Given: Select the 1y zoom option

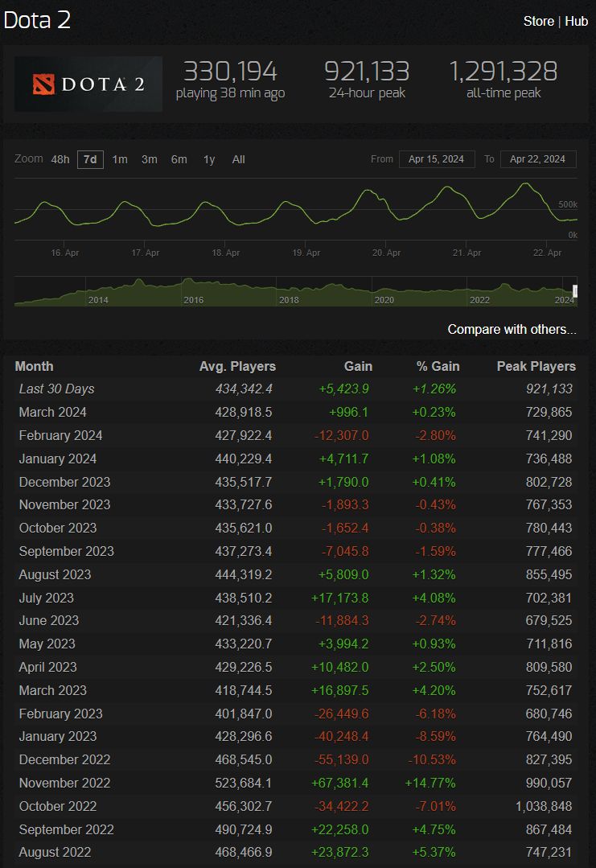Looking at the screenshot, I should [x=209, y=159].
